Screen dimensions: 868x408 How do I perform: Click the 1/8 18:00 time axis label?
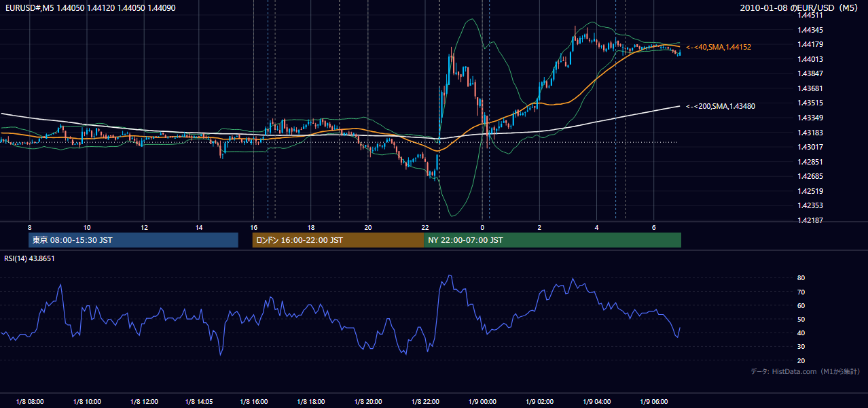[311, 401]
